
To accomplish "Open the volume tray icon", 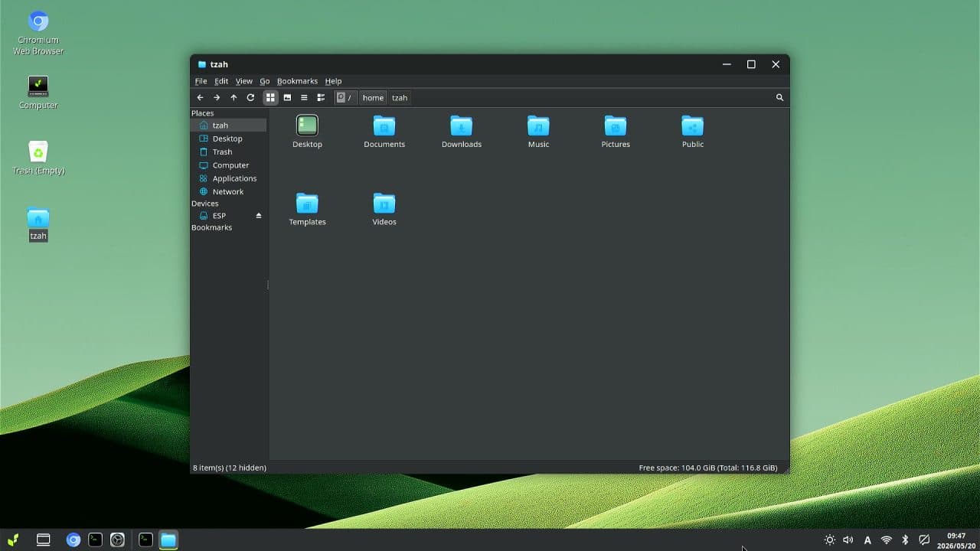I will 848,540.
